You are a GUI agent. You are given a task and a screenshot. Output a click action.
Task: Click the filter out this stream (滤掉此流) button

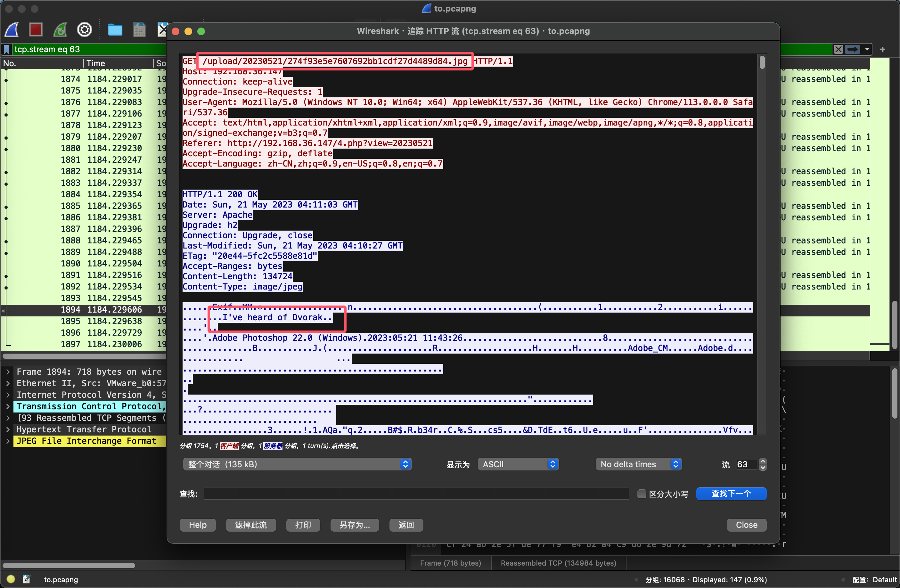tap(251, 525)
